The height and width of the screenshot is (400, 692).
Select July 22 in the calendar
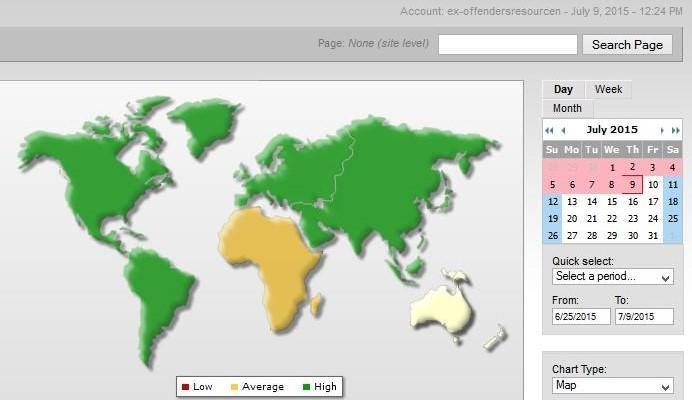pyautogui.click(x=612, y=219)
